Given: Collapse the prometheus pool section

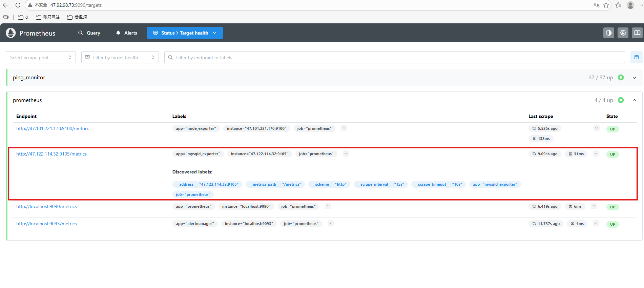Looking at the screenshot, I should [634, 100].
